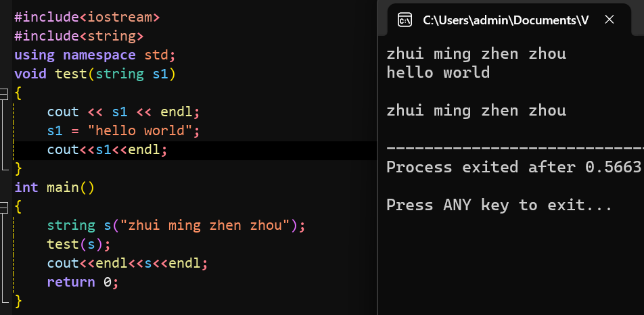Click the hello world console output
Viewport: 644px width, 315px height.
pos(438,72)
